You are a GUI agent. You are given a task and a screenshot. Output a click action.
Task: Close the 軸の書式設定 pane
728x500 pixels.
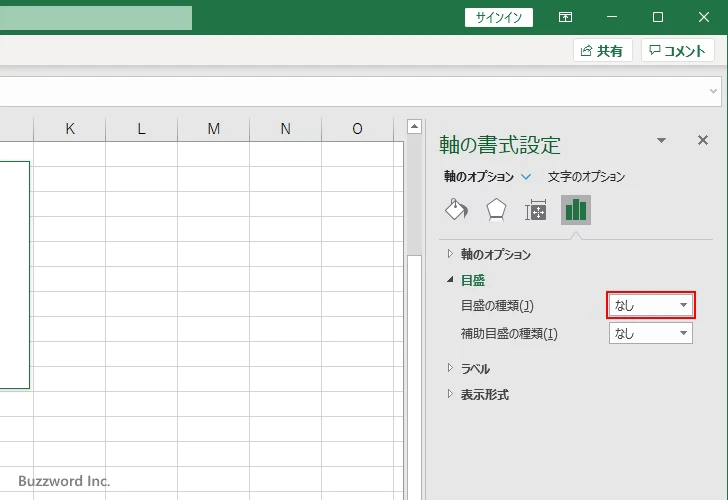[x=703, y=140]
